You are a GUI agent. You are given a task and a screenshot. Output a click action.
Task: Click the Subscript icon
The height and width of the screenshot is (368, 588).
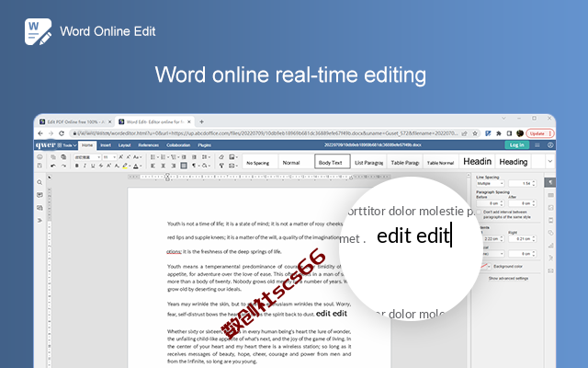117,166
